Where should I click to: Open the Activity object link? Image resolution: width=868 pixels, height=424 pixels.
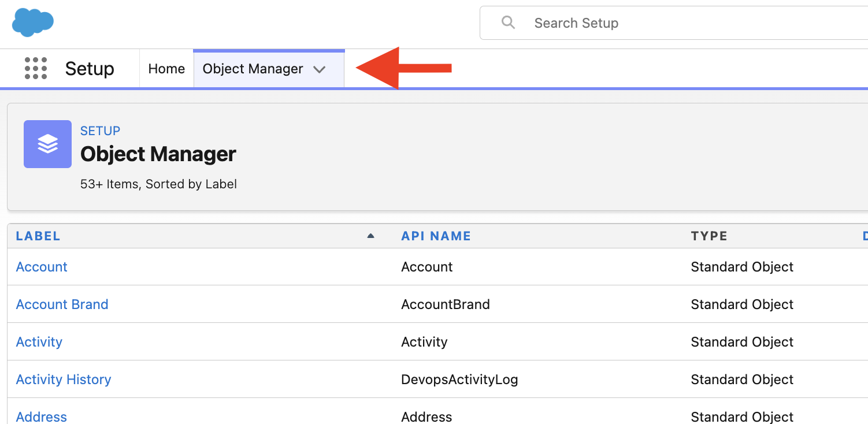(39, 342)
